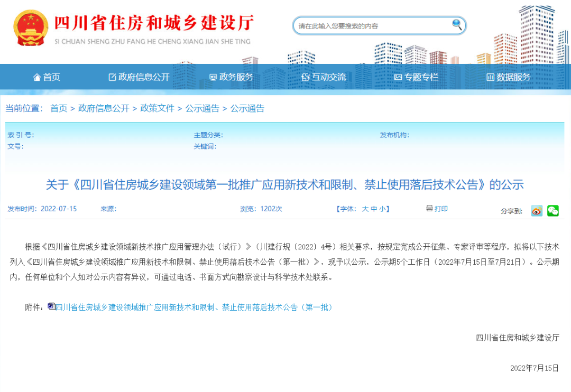
Task: Click the magnifier search icon
Action: click(x=457, y=24)
